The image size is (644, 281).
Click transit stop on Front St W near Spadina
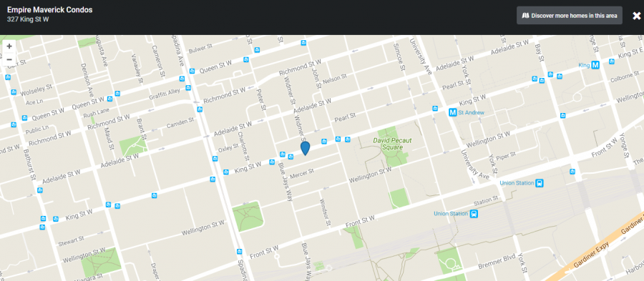click(x=239, y=251)
